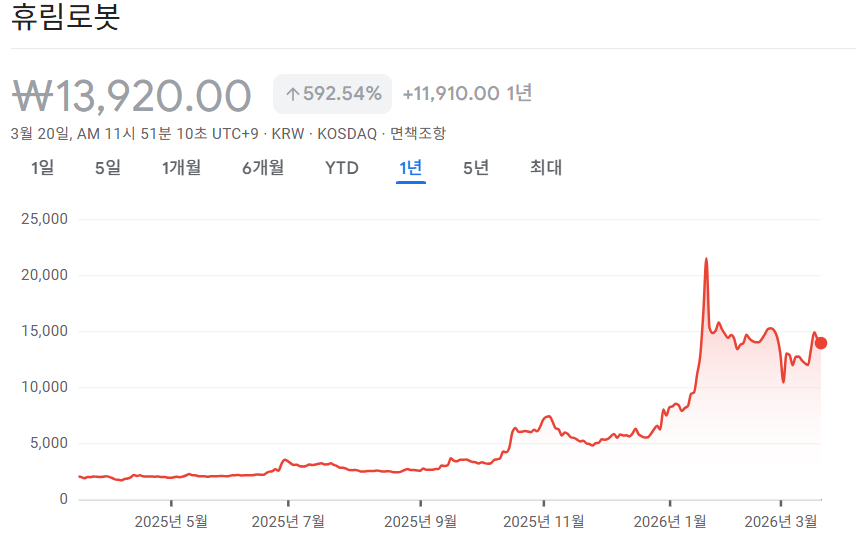Select the 1년 range tab

pyautogui.click(x=411, y=168)
